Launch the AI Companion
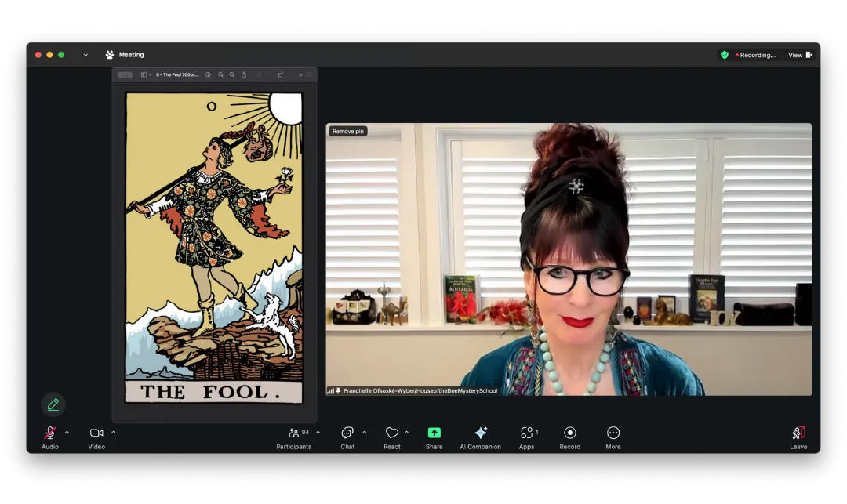The height and width of the screenshot is (504, 847). [480, 433]
